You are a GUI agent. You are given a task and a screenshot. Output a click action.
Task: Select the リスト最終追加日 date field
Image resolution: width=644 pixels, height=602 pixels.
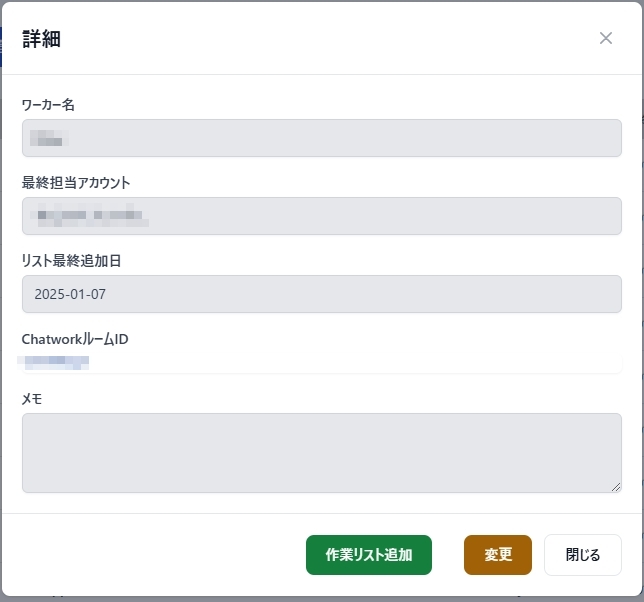point(321,294)
